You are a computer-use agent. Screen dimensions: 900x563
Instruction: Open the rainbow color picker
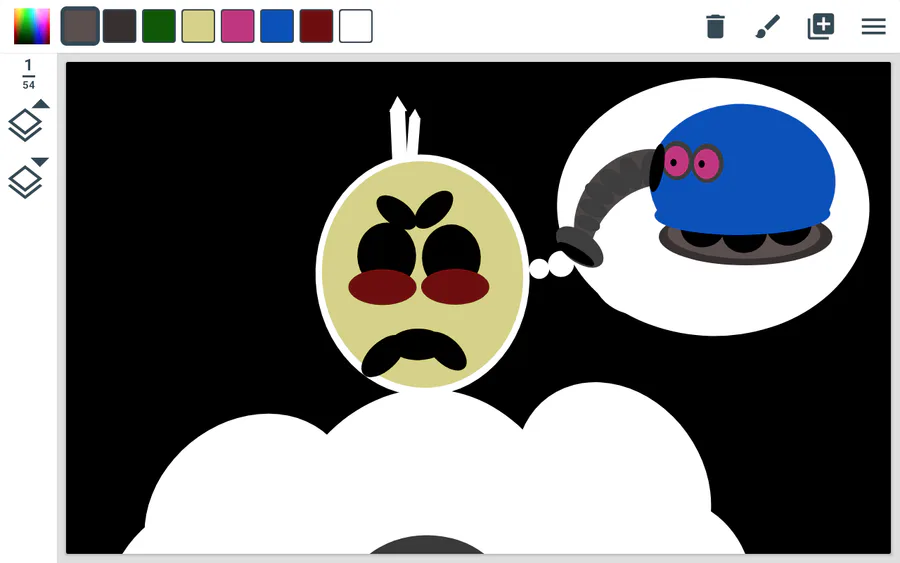coord(32,26)
